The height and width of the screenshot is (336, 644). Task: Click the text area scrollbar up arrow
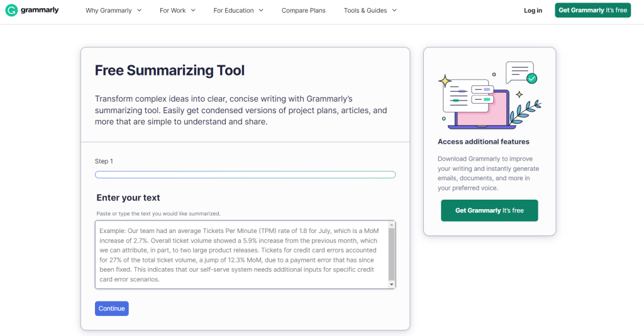(x=391, y=225)
